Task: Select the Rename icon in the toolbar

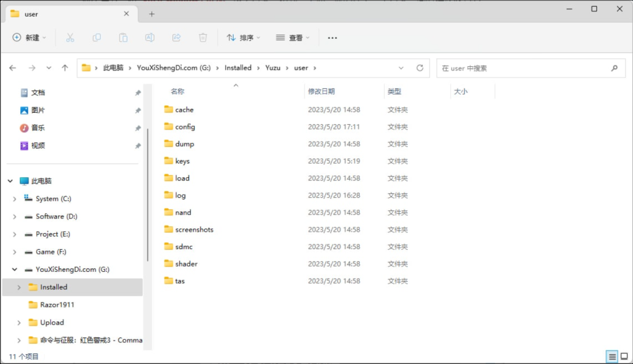Action: pyautogui.click(x=150, y=38)
